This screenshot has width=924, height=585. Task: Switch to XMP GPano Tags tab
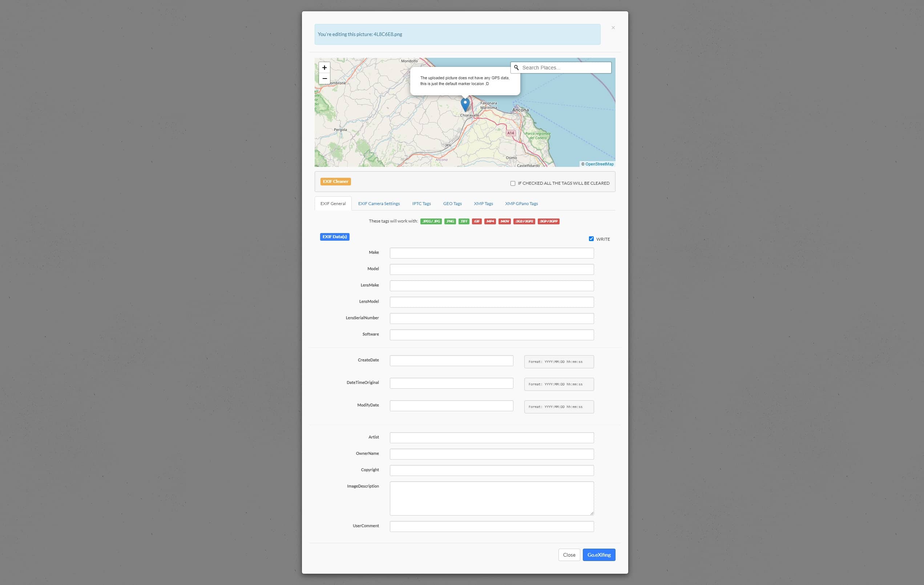tap(521, 204)
